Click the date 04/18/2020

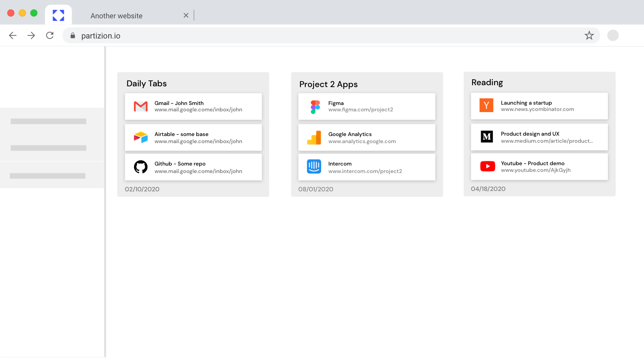point(488,189)
